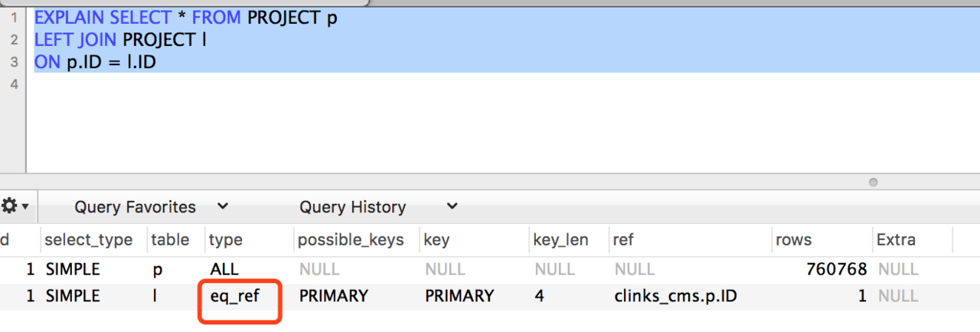
Task: Place cursor on line 1 EXPLAIN statement
Action: 185,18
